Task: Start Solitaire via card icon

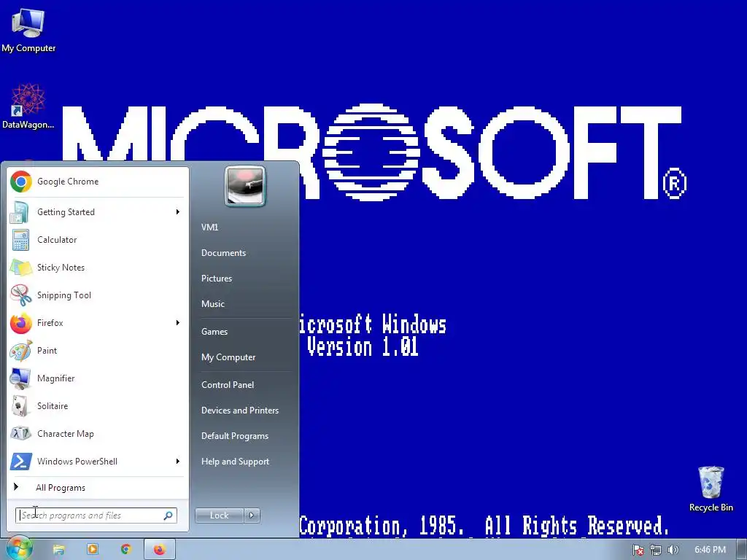Action: pos(20,406)
